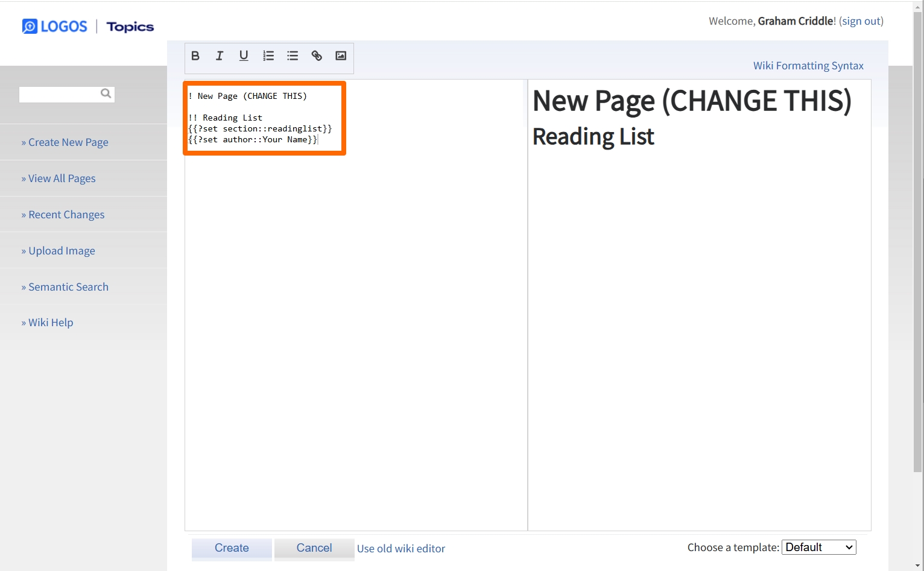Click the 'Reading List' preview heading
Viewport: 924px width, 571px height.
coord(593,137)
